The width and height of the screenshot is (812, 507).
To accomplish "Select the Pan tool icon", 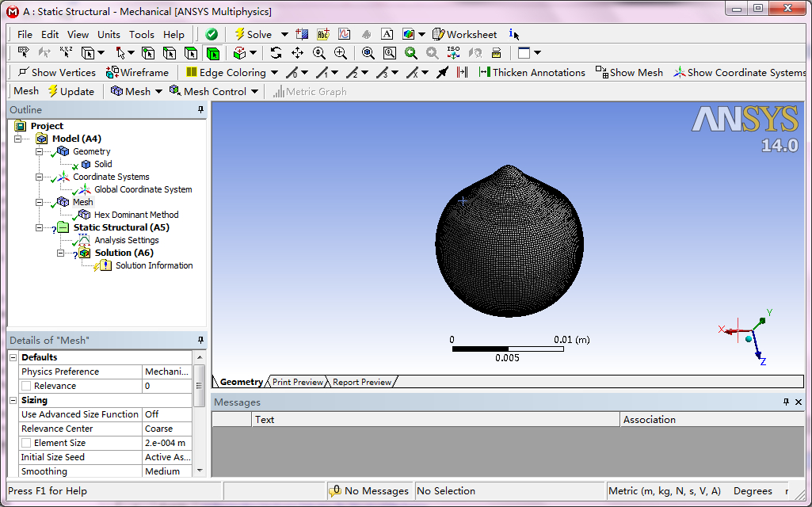I will (x=297, y=53).
